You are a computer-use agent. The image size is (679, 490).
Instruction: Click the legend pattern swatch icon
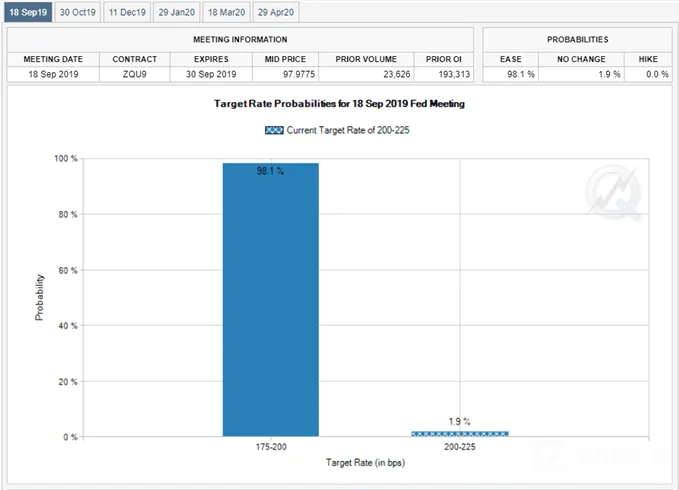coord(274,130)
